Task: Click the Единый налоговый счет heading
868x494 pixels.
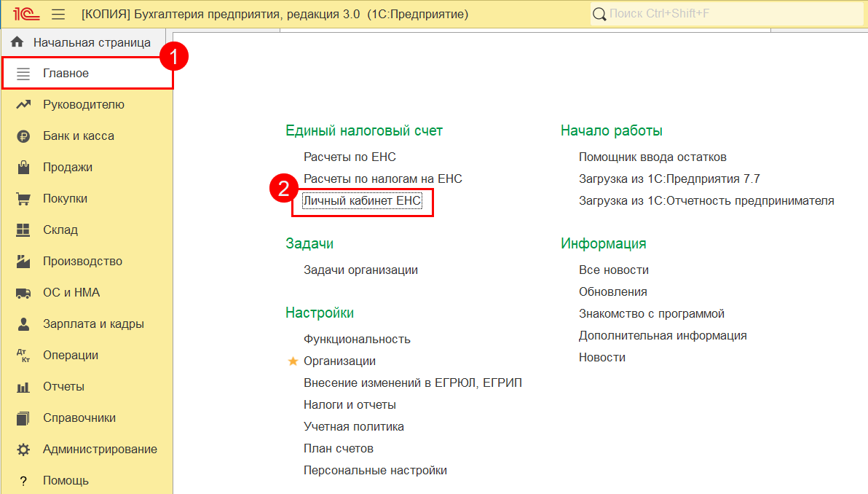Action: 363,130
